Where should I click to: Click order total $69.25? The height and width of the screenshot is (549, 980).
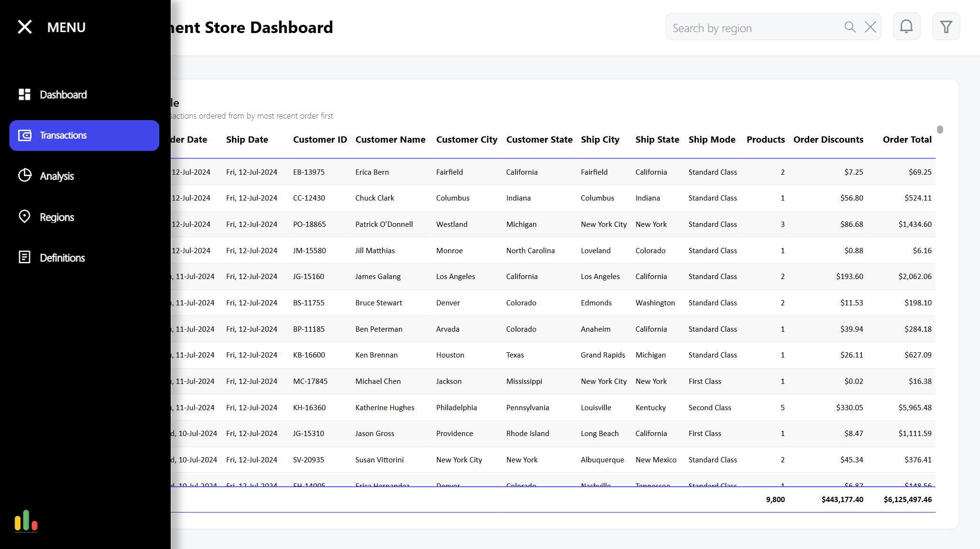click(x=920, y=172)
